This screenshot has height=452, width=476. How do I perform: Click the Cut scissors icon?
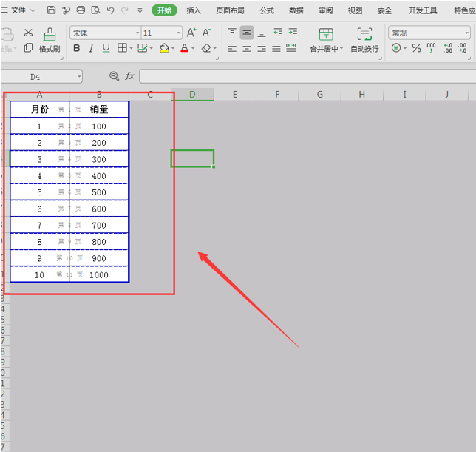(x=28, y=33)
